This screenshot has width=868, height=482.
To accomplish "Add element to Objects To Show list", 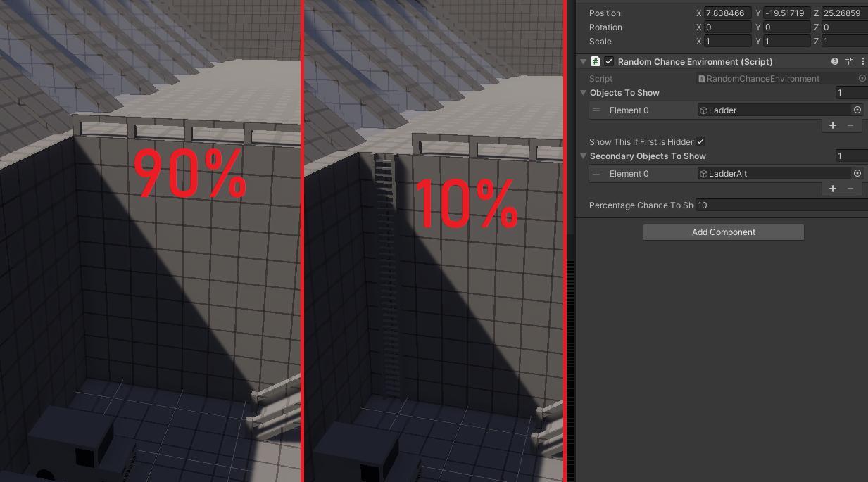I will coord(832,125).
